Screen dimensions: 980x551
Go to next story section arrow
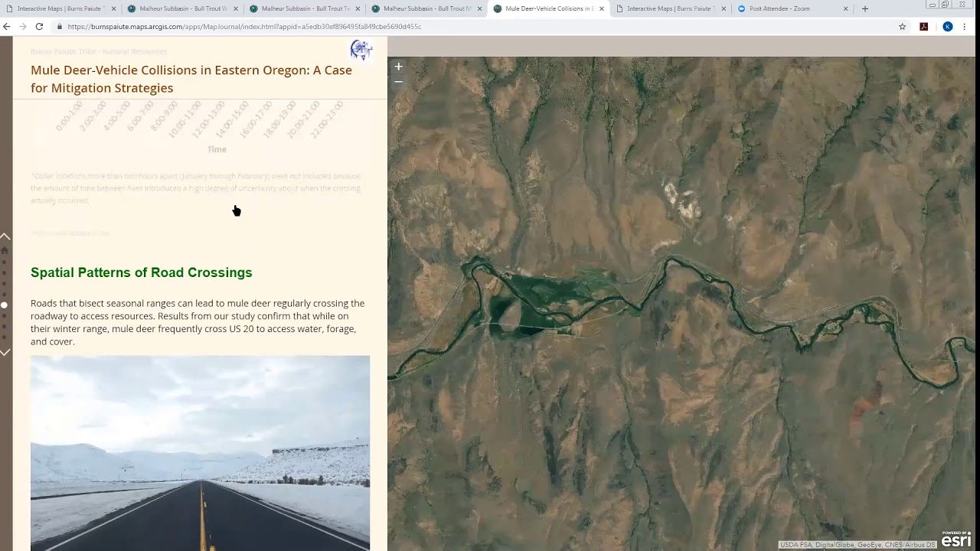(x=5, y=352)
